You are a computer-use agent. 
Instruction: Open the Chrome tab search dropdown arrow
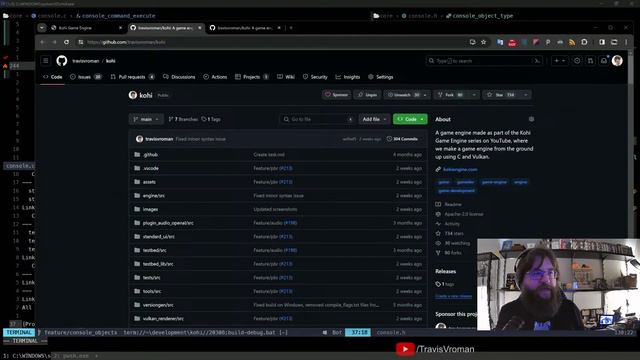(42, 28)
